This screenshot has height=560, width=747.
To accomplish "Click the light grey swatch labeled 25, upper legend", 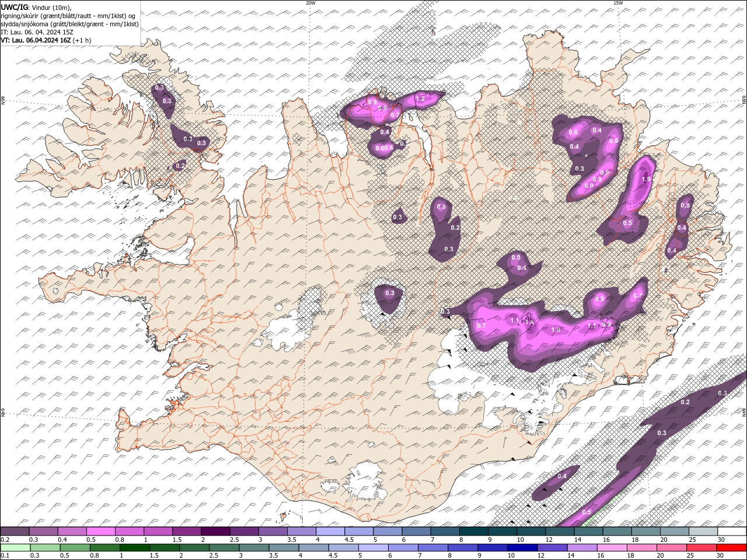I will point(703,531).
